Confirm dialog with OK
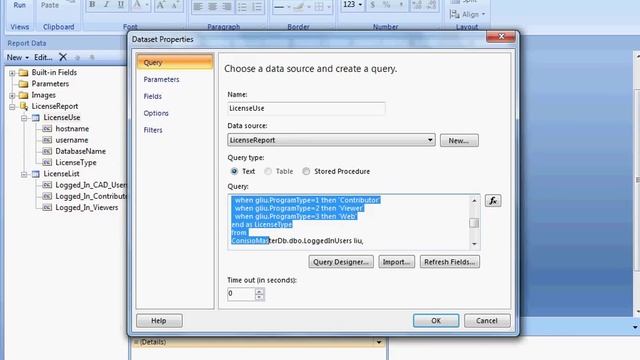The image size is (640, 360). [436, 321]
